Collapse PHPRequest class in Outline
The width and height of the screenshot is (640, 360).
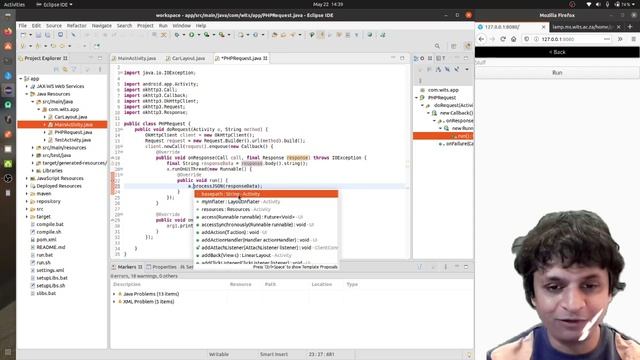417,98
